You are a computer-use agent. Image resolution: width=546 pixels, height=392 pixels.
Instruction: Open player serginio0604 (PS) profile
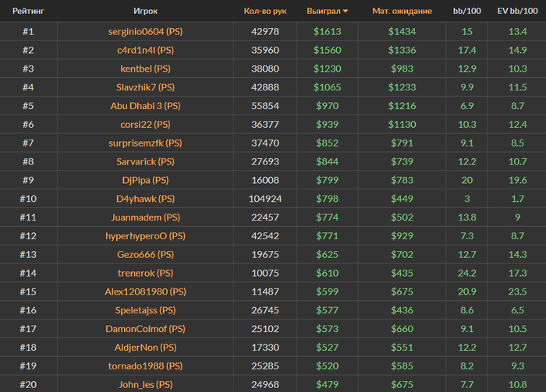coord(146,32)
